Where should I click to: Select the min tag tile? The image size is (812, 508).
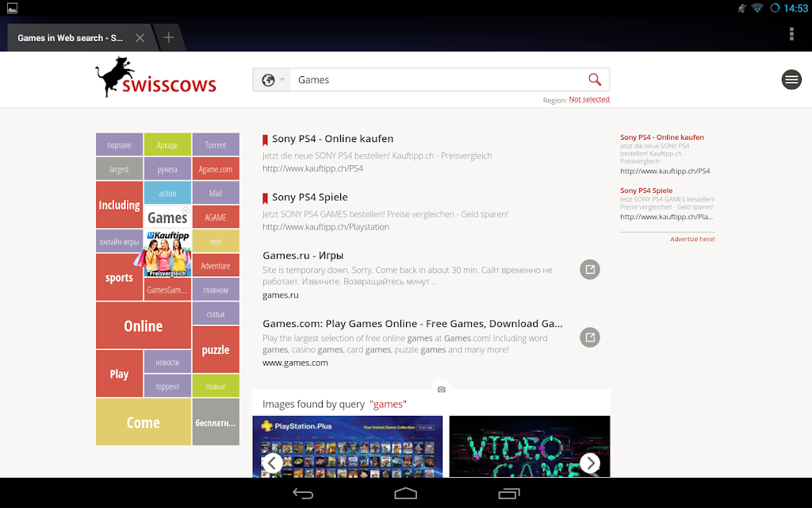click(x=216, y=241)
